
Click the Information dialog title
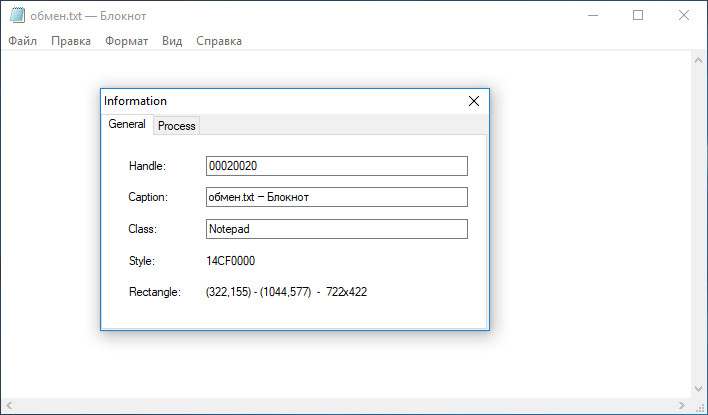pyautogui.click(x=135, y=101)
